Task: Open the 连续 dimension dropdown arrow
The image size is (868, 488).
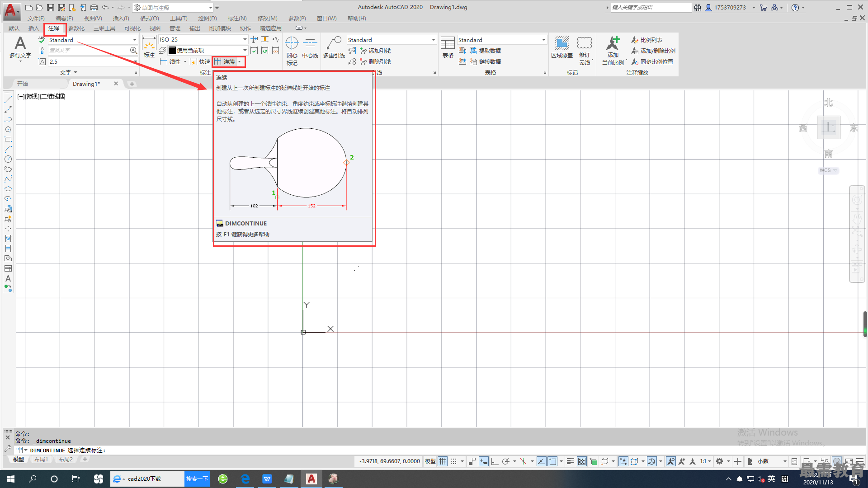Action: click(239, 61)
